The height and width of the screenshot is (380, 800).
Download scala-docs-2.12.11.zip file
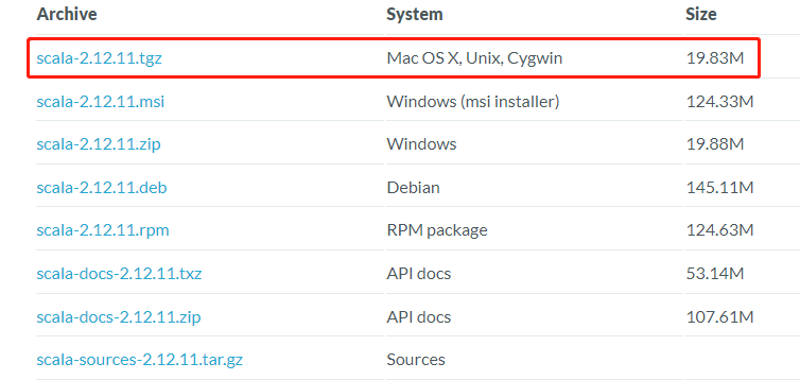click(118, 317)
